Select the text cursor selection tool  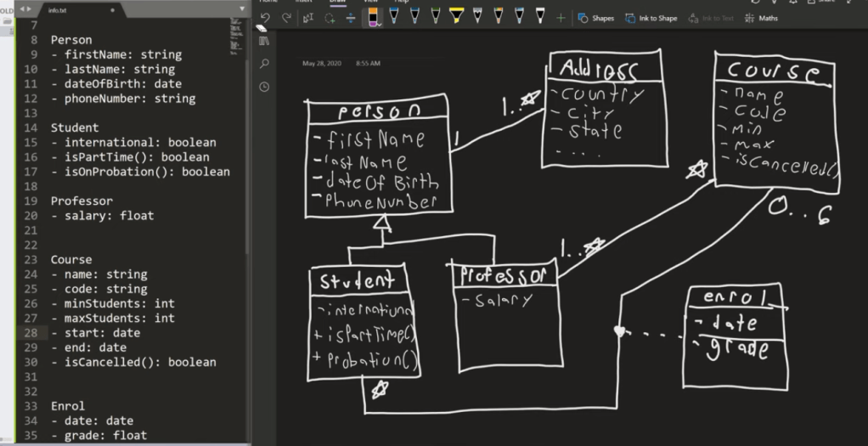[x=307, y=18]
